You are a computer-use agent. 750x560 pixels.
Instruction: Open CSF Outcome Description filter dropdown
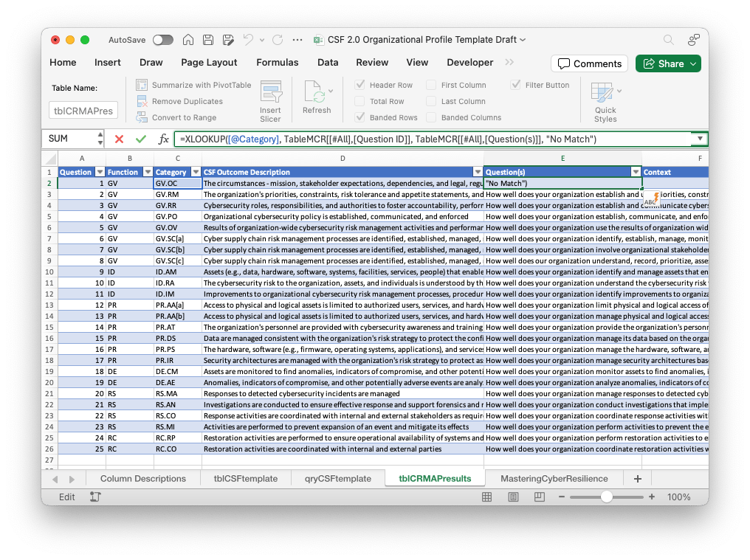(478, 172)
